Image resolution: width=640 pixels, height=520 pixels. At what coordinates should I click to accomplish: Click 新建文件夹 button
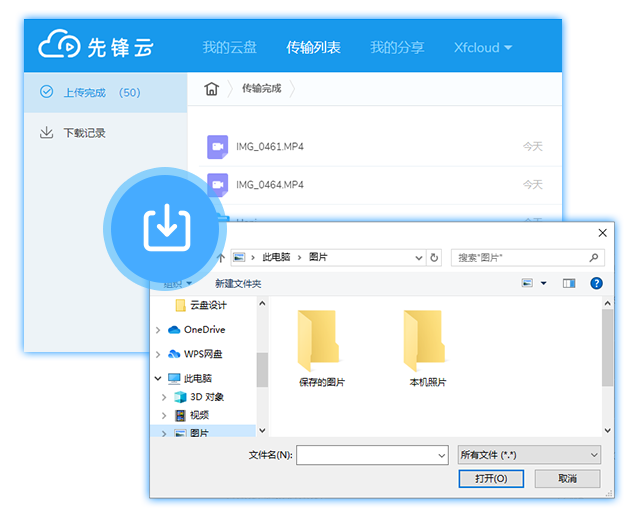click(x=238, y=284)
